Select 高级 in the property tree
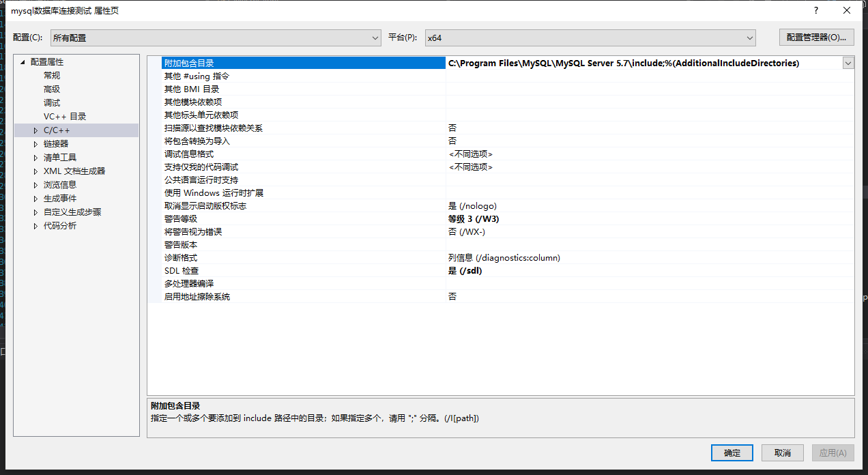This screenshot has height=475, width=868. click(x=52, y=89)
